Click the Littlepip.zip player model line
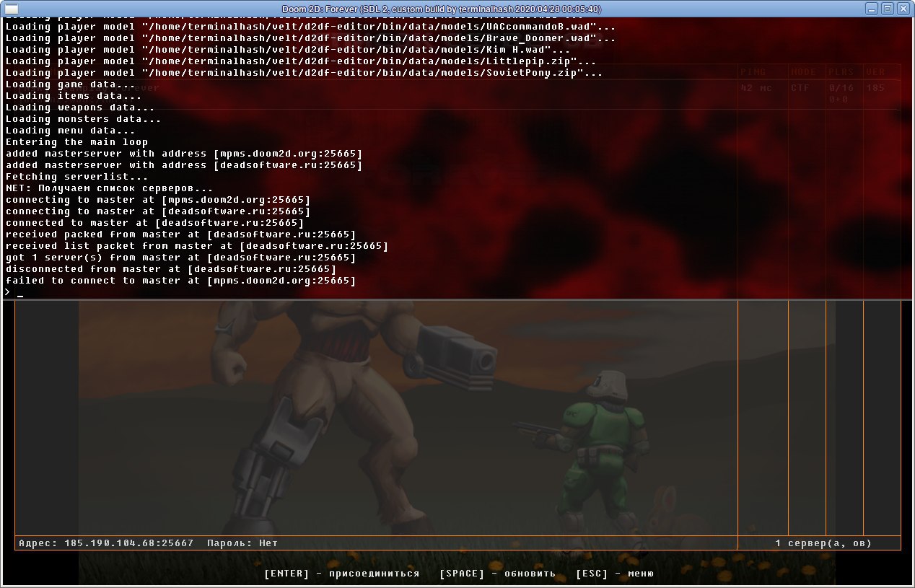Image resolution: width=915 pixels, height=588 pixels. [301, 61]
